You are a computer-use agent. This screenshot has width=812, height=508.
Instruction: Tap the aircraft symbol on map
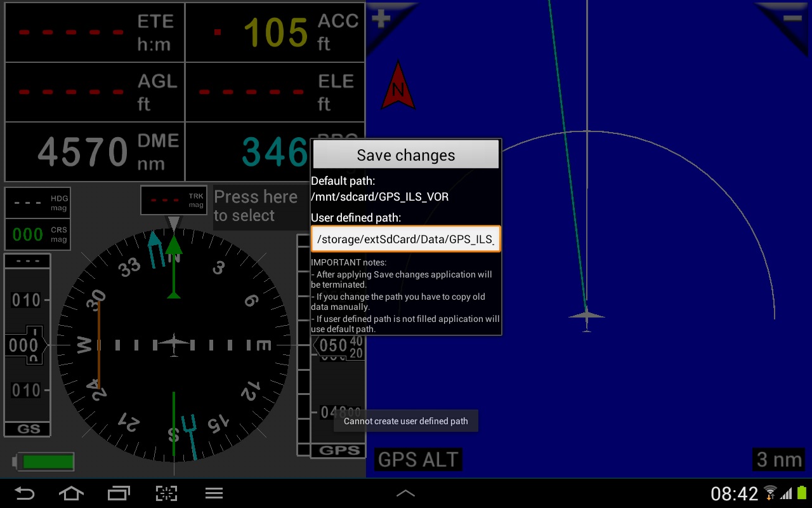click(x=587, y=316)
